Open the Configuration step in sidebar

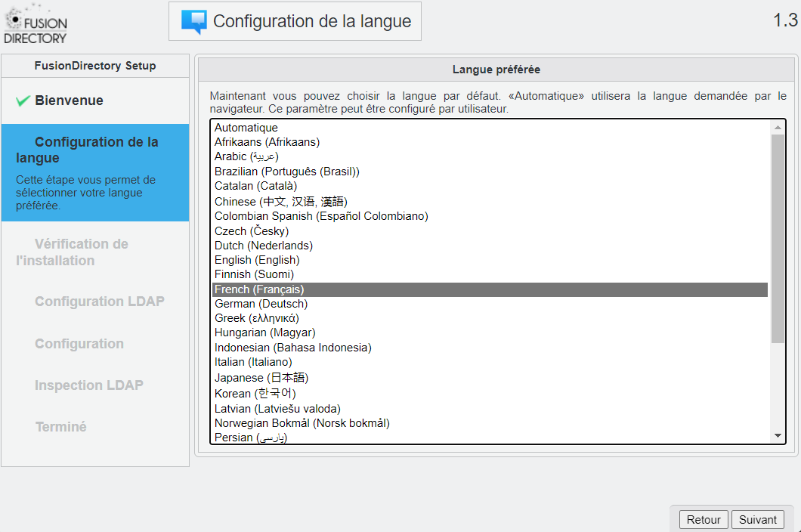click(x=79, y=344)
